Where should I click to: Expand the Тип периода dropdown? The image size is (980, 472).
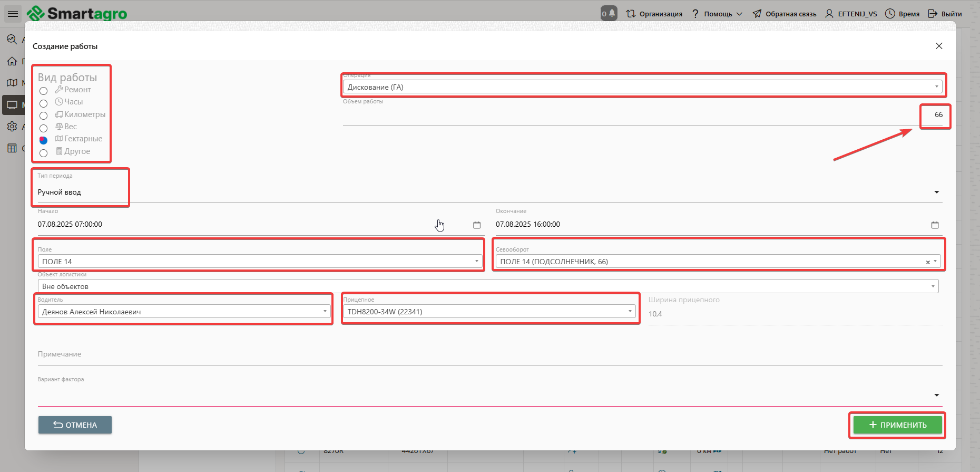936,192
